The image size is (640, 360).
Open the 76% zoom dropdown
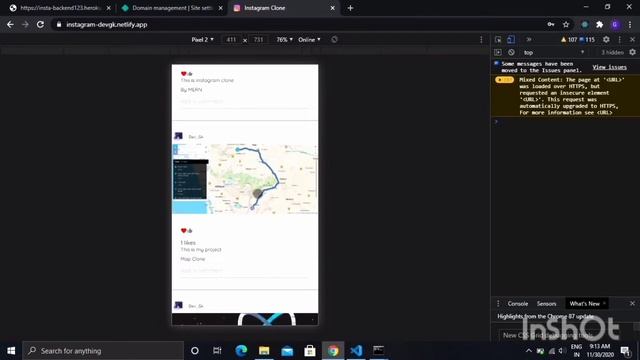pyautogui.click(x=284, y=40)
